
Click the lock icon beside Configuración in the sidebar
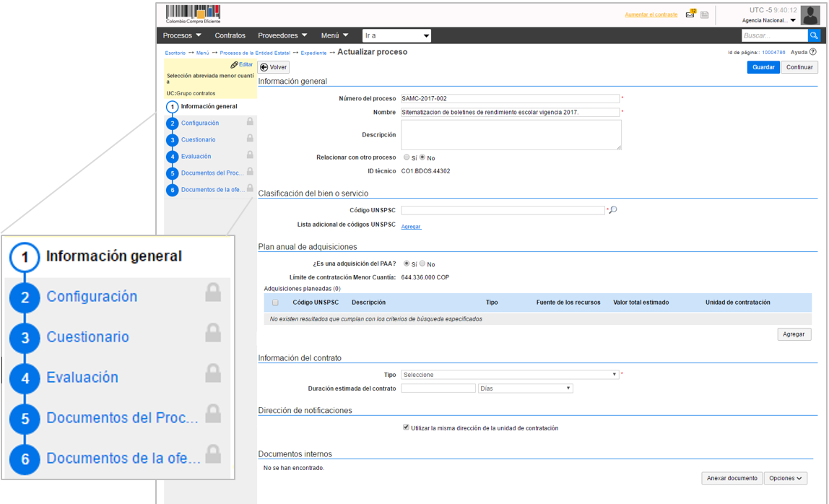250,121
